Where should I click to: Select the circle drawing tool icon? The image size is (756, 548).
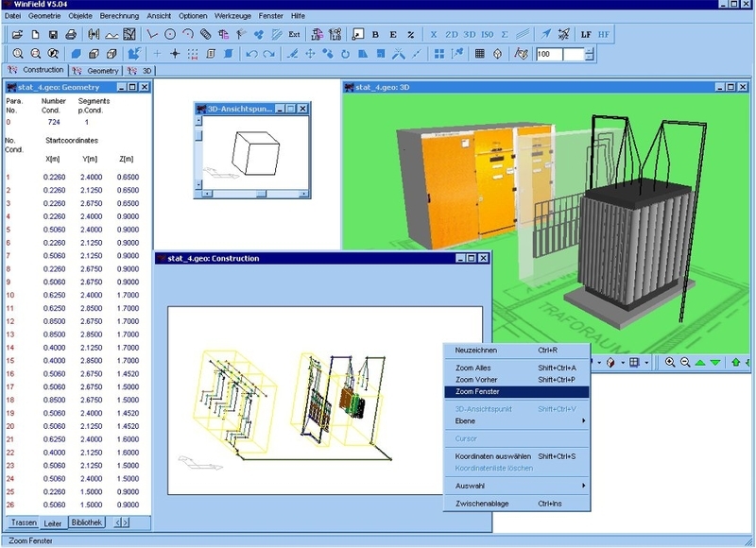point(170,34)
